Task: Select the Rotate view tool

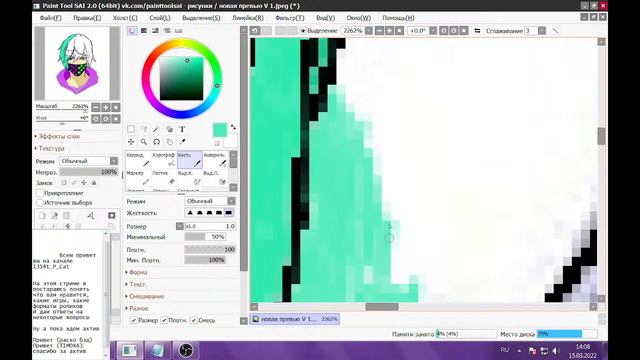Action: click(156, 142)
